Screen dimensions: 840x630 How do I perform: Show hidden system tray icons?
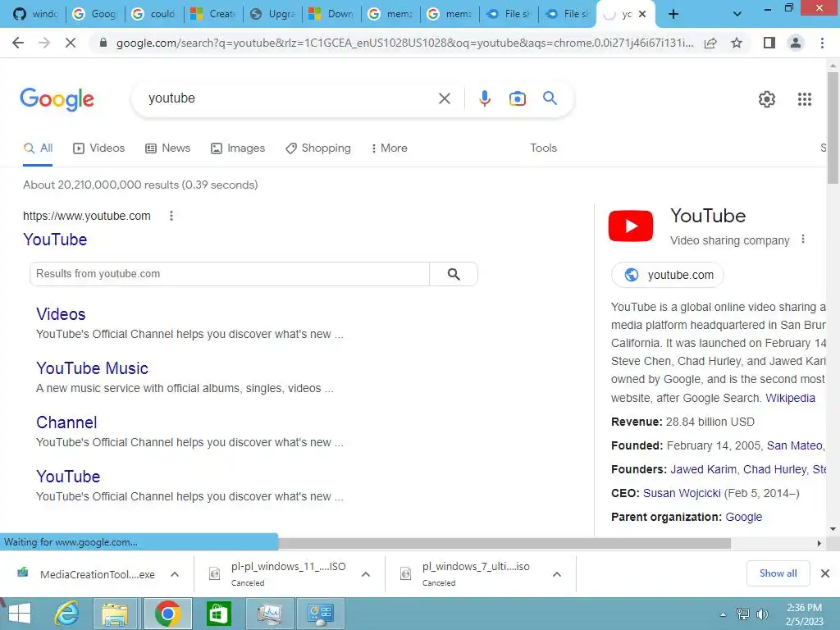(723, 614)
